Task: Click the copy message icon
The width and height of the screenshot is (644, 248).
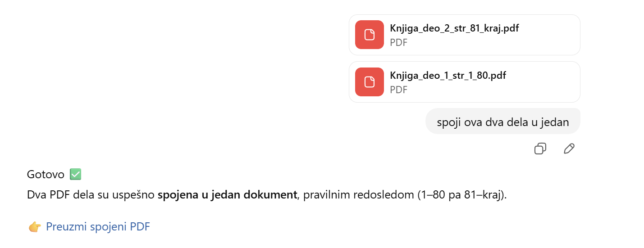Action: pyautogui.click(x=540, y=149)
